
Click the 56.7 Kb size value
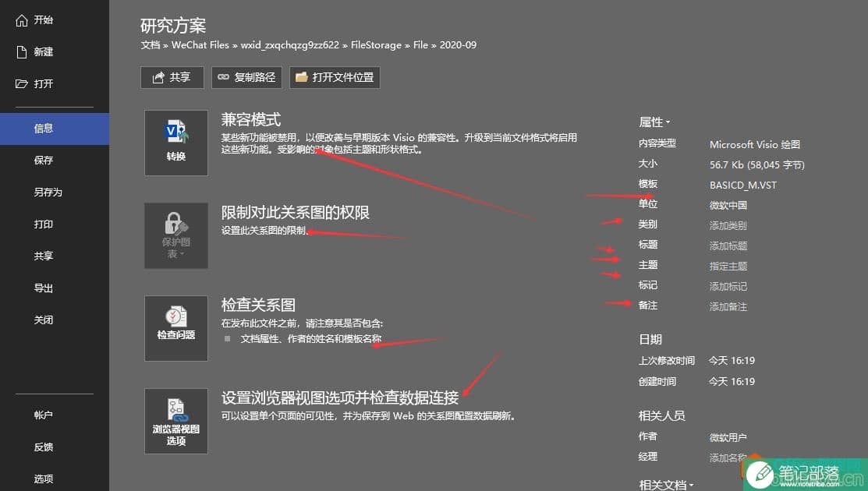tap(756, 164)
